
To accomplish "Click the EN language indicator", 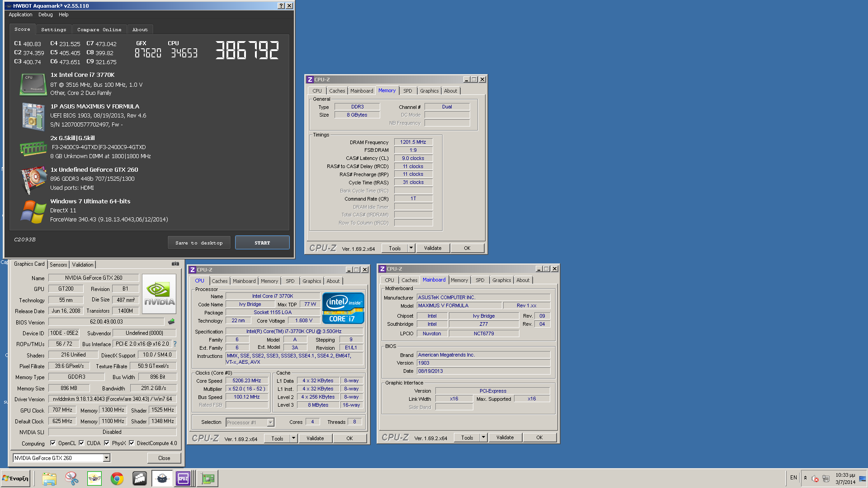I will point(793,478).
